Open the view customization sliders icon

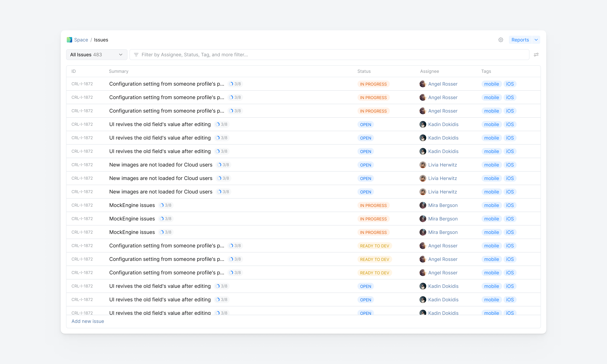click(x=536, y=54)
